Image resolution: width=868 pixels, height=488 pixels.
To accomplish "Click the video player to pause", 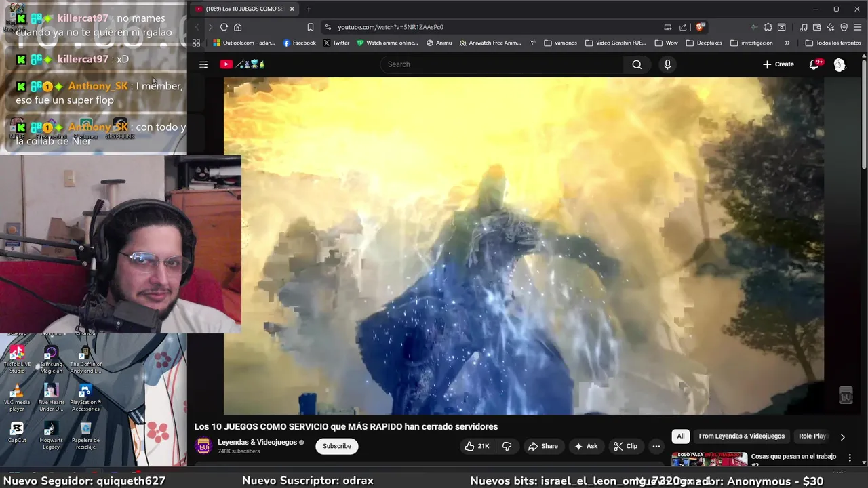I will (x=524, y=245).
